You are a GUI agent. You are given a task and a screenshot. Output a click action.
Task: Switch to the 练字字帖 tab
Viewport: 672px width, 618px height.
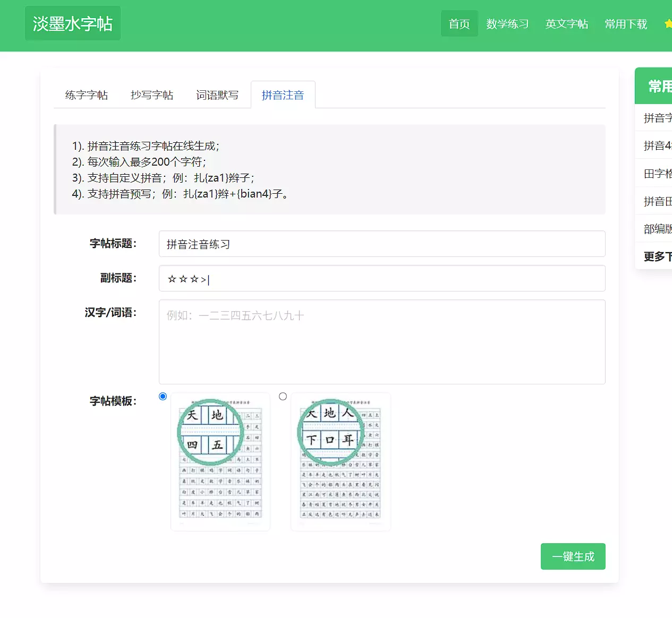(87, 95)
